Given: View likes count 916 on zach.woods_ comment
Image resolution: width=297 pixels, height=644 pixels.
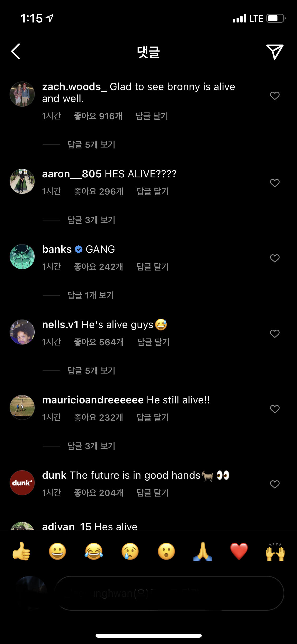Looking at the screenshot, I should pyautogui.click(x=98, y=116).
